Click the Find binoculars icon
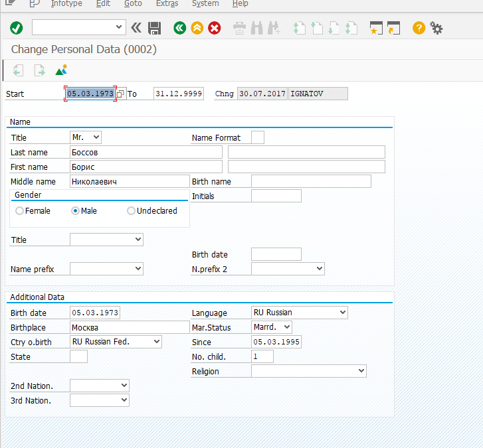Viewport: 483px width, 448px height. point(256,28)
